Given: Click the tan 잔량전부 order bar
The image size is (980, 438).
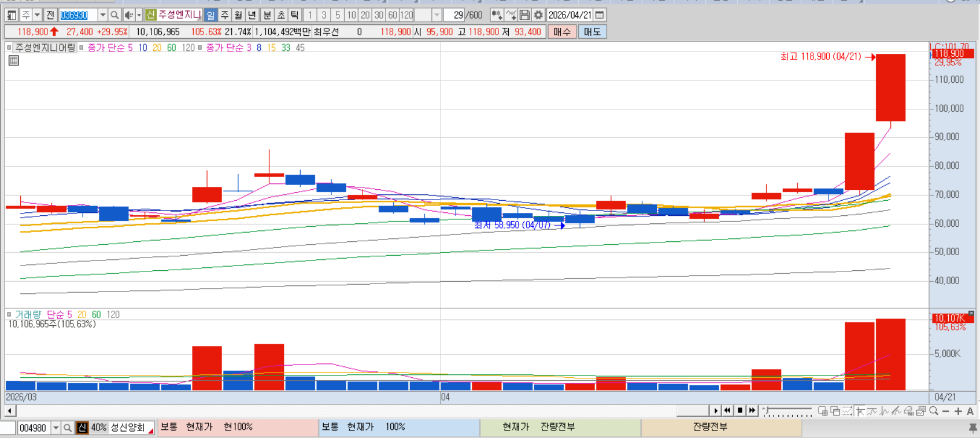Looking at the screenshot, I should click(721, 427).
